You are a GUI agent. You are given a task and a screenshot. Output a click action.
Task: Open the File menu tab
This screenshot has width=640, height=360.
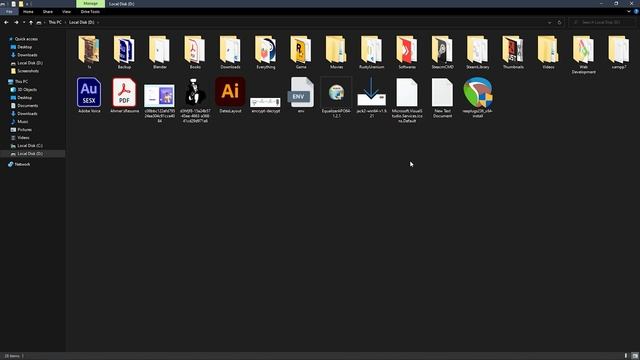pyautogui.click(x=9, y=12)
